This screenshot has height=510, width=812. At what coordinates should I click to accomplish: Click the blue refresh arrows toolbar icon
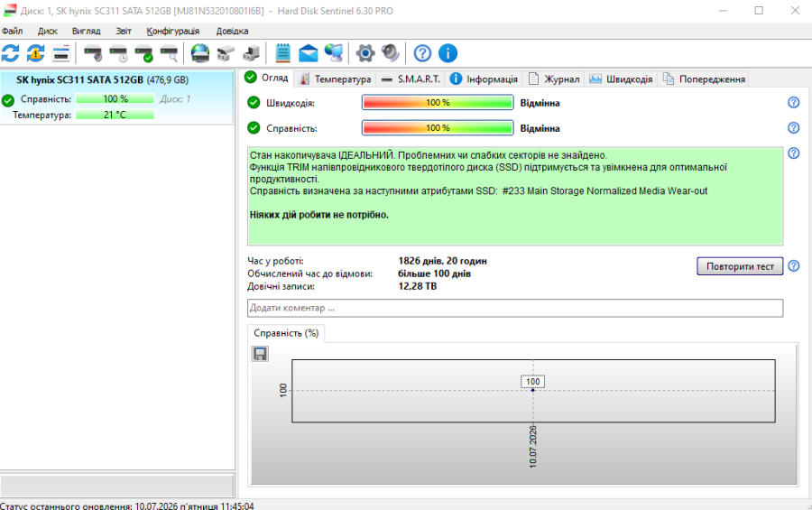pos(10,53)
